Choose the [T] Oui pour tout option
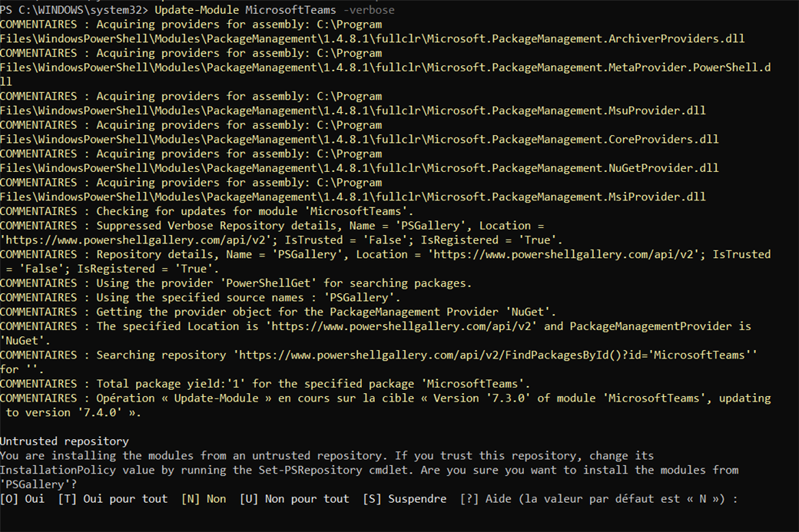The height and width of the screenshot is (532, 799). coord(113,499)
